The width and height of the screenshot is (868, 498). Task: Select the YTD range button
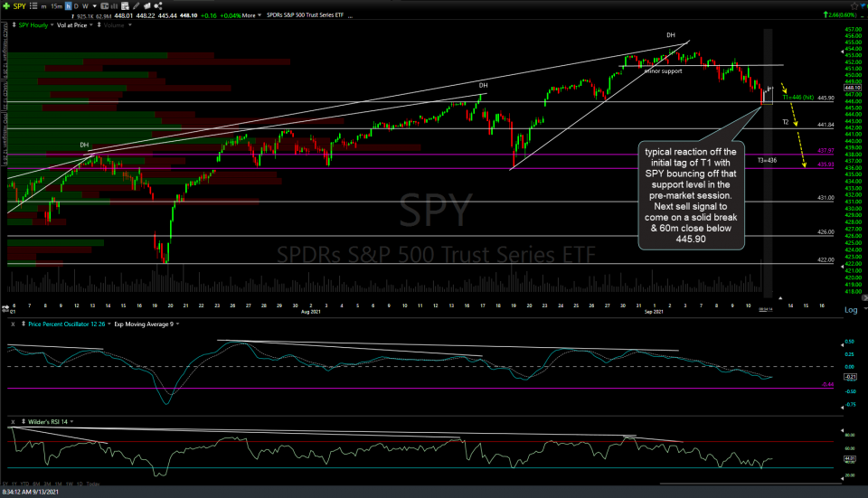coord(25,484)
